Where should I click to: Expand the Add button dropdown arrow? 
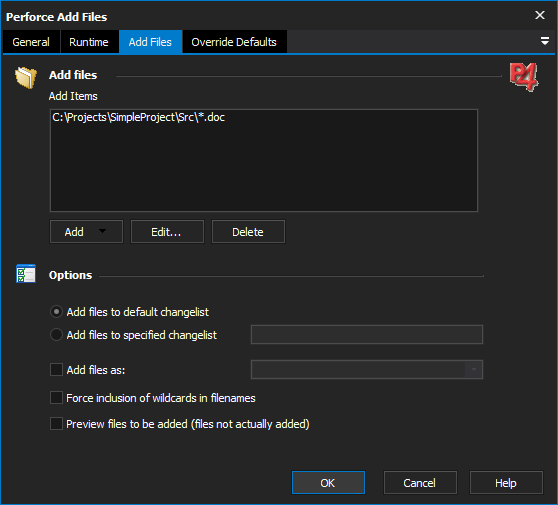(102, 231)
